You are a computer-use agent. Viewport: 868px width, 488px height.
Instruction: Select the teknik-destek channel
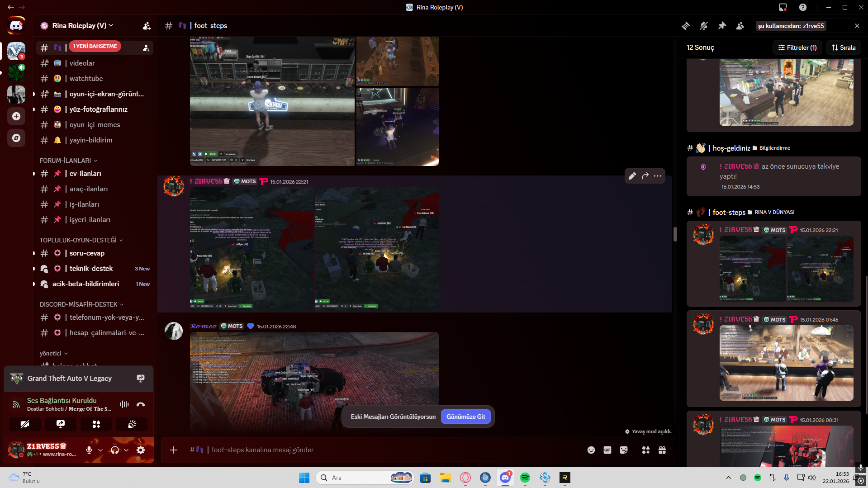tap(95, 269)
